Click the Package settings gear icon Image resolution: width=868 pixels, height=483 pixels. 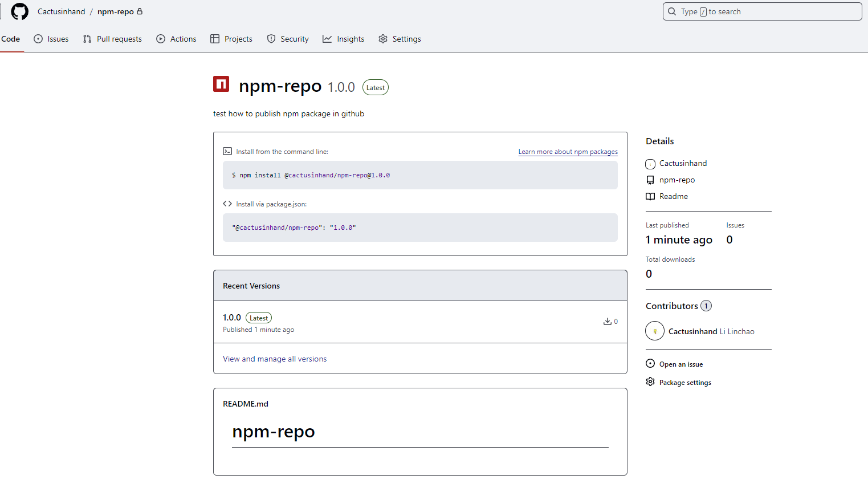tap(650, 382)
